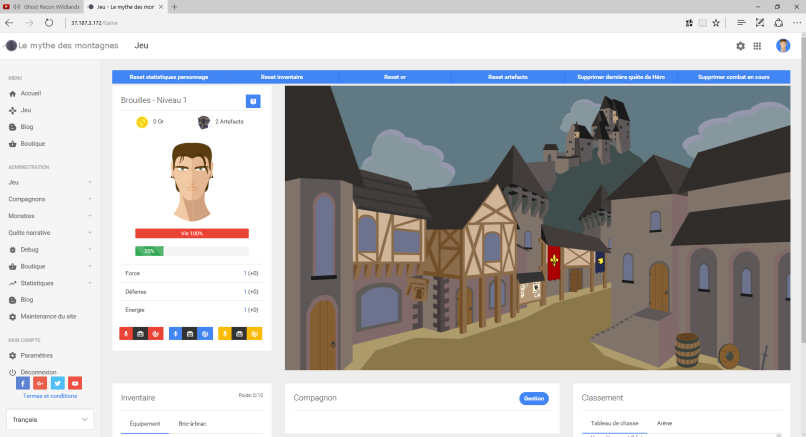Click the dark chest icon in red group
The height and width of the screenshot is (437, 806).
click(140, 334)
